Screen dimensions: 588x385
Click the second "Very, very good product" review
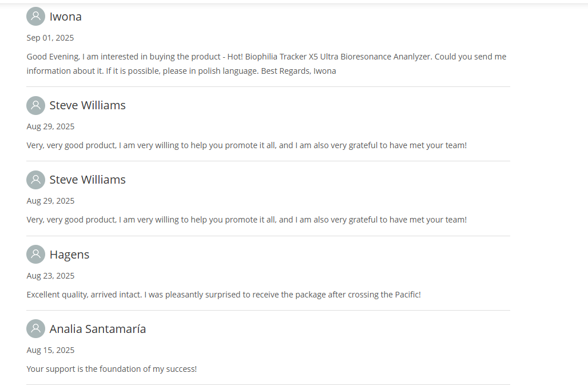pyautogui.click(x=247, y=220)
